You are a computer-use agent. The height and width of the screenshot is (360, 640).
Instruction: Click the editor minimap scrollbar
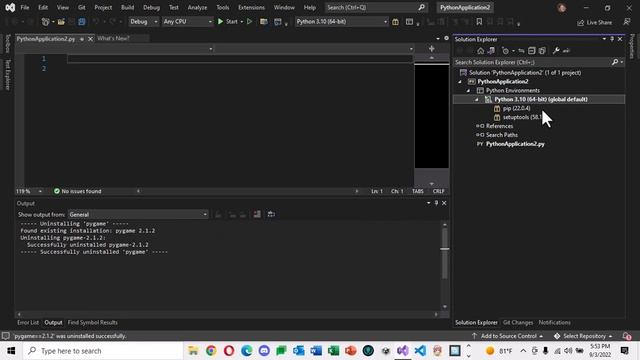pyautogui.click(x=431, y=120)
